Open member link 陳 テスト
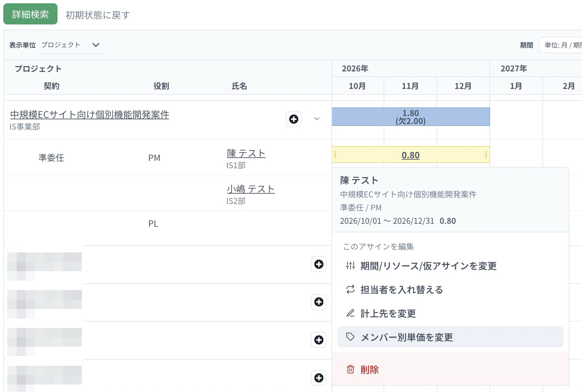 [246, 153]
